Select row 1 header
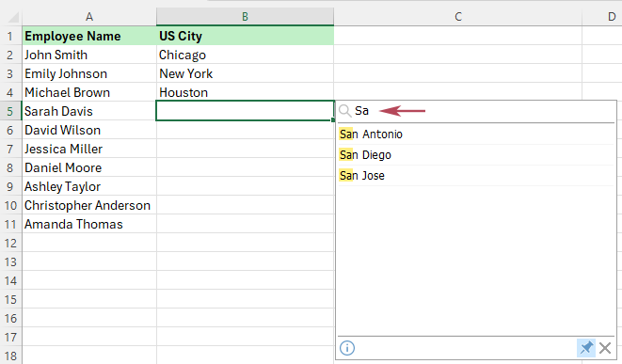 coord(10,36)
